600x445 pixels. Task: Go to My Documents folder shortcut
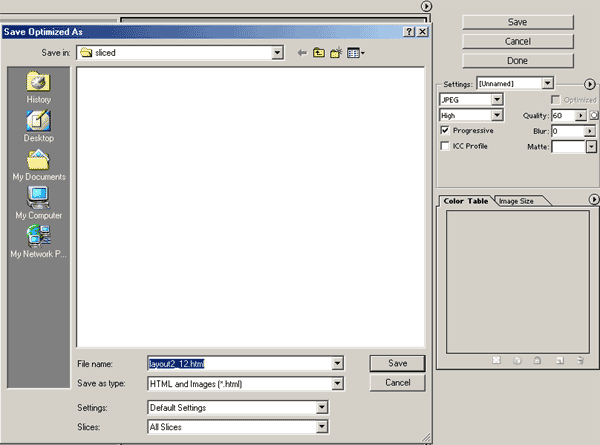coord(39,164)
